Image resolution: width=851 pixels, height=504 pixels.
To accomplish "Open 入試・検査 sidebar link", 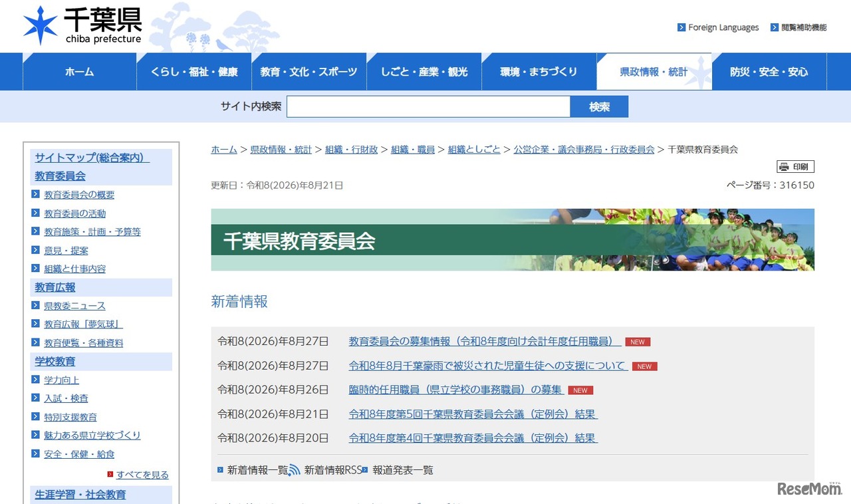I will pyautogui.click(x=66, y=398).
